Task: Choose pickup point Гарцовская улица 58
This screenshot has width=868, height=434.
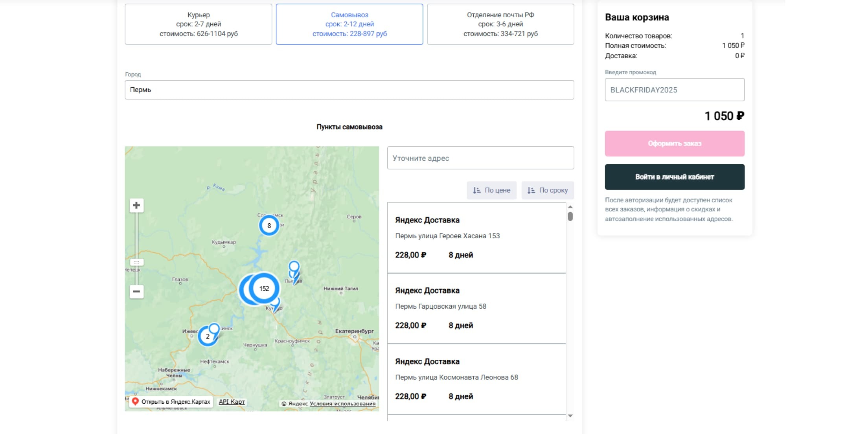Action: [x=476, y=308]
